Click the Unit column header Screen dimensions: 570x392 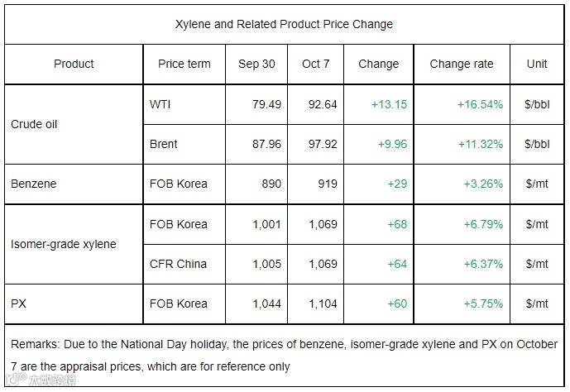[537, 64]
